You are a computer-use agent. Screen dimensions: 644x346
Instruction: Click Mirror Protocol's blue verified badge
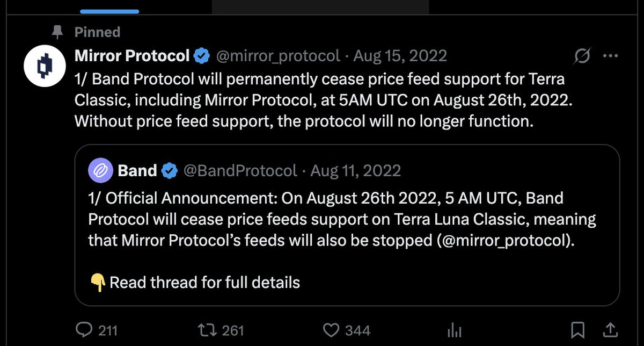[202, 55]
